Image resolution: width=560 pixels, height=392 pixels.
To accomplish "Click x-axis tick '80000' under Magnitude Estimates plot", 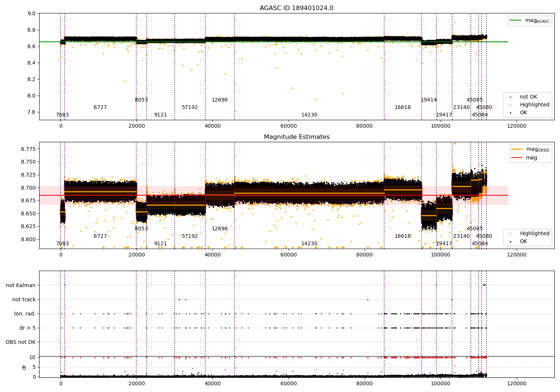I will [364, 255].
